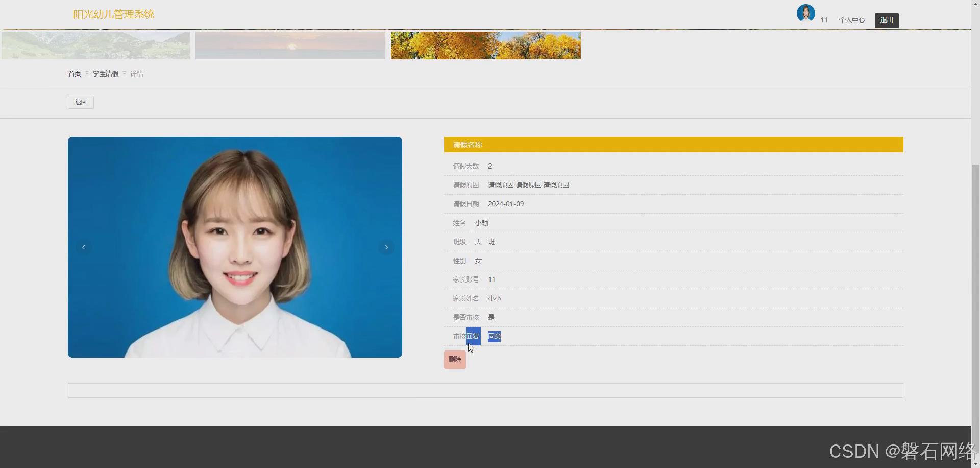Click the 请假天数 label
The height and width of the screenshot is (468, 980).
point(466,166)
